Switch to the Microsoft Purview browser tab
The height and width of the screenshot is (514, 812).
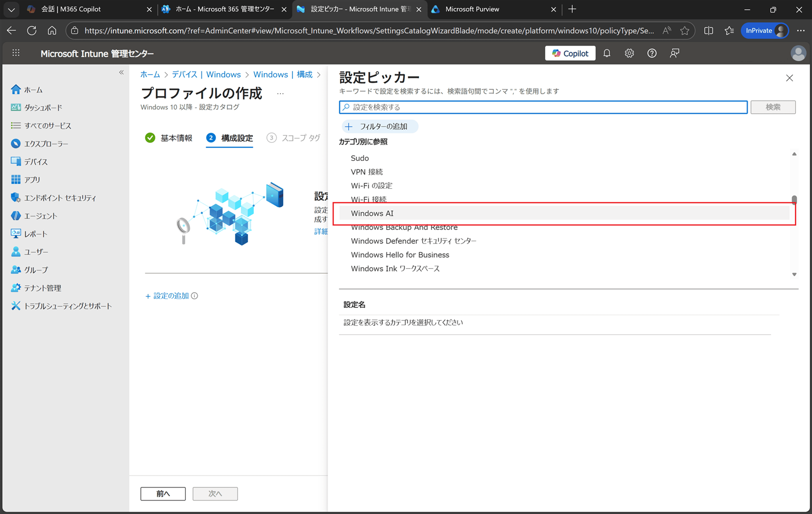[493, 9]
